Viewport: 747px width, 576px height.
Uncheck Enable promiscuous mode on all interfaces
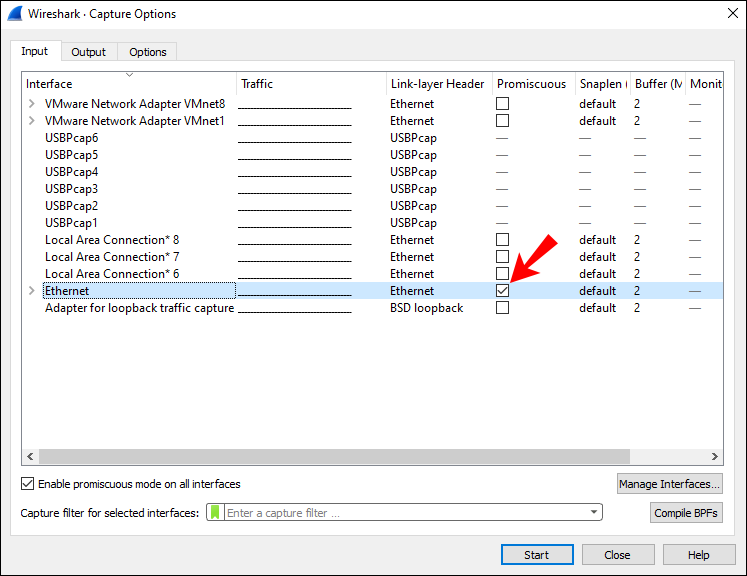point(28,484)
